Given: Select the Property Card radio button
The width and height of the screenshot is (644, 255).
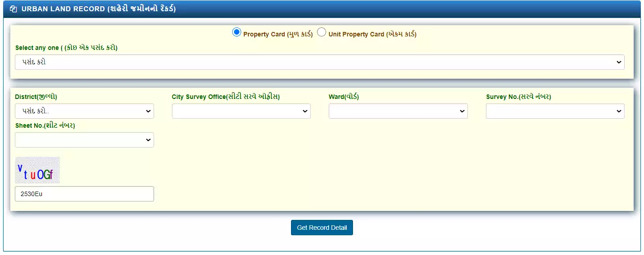Looking at the screenshot, I should (237, 32).
